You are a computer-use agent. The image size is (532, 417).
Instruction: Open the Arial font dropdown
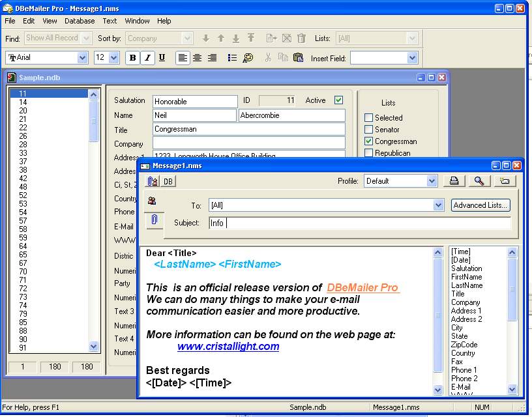pyautogui.click(x=82, y=58)
